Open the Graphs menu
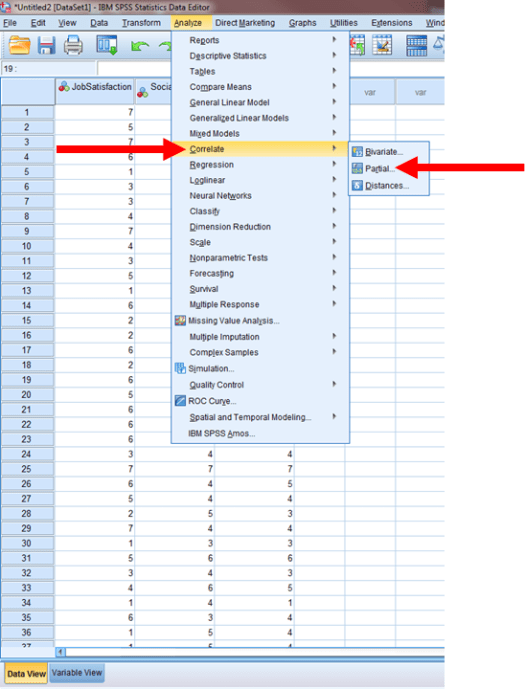The image size is (525, 689). pos(302,23)
